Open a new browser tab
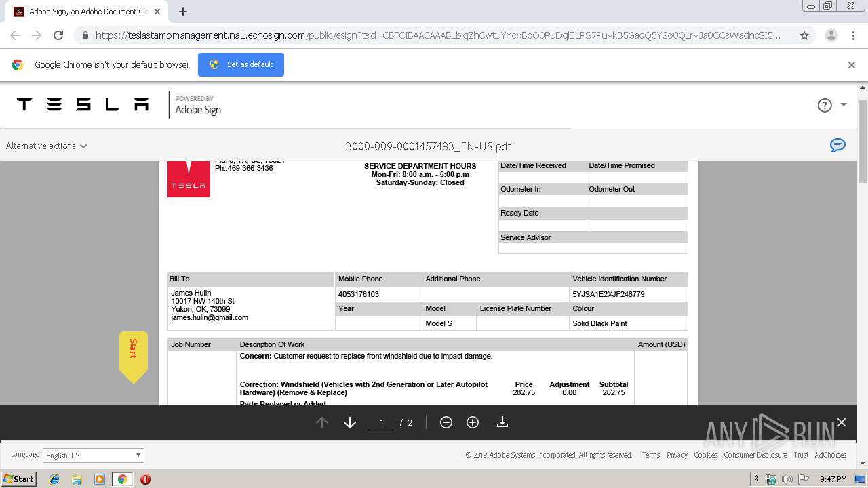 coord(183,12)
